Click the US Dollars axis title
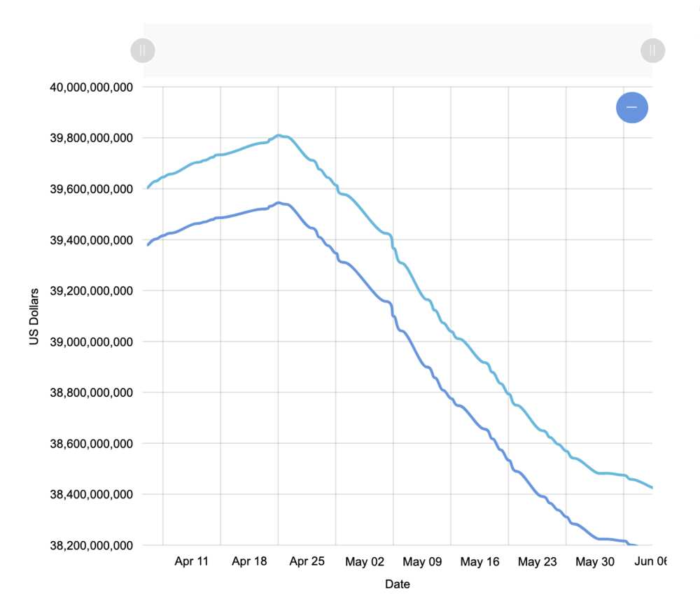 tap(34, 316)
